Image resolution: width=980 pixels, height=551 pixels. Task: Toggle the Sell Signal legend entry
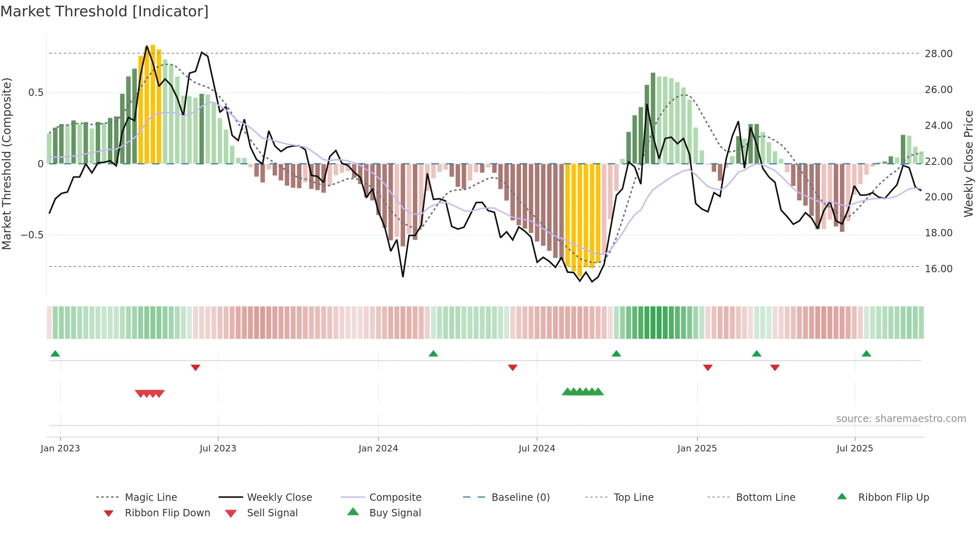(261, 513)
